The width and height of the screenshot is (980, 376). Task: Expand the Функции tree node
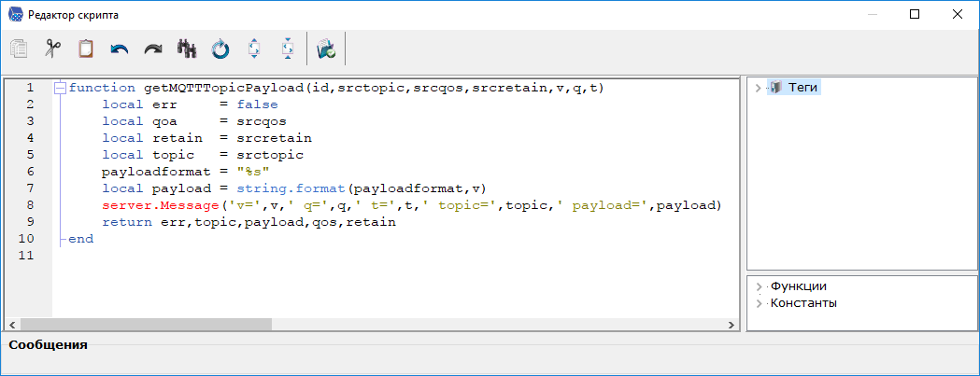(x=759, y=286)
